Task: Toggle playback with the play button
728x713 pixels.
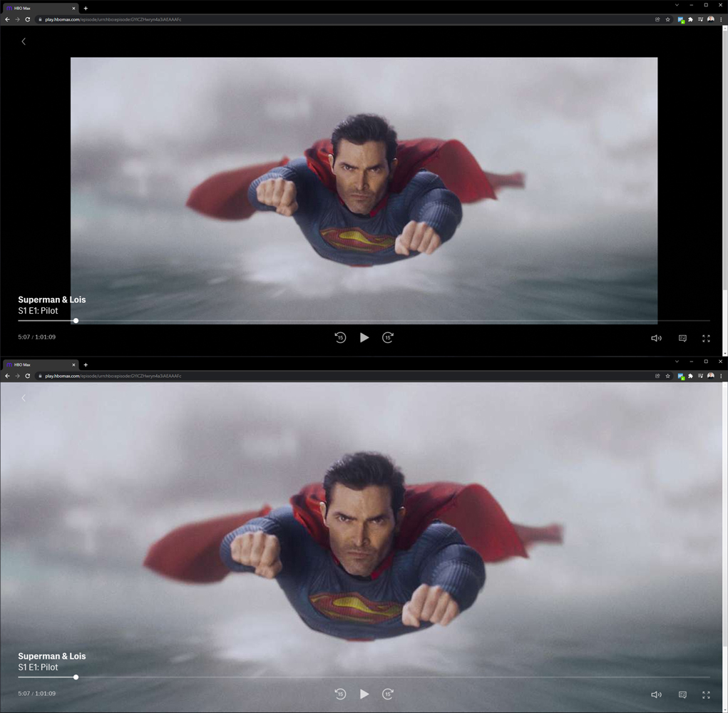Action: (x=364, y=337)
